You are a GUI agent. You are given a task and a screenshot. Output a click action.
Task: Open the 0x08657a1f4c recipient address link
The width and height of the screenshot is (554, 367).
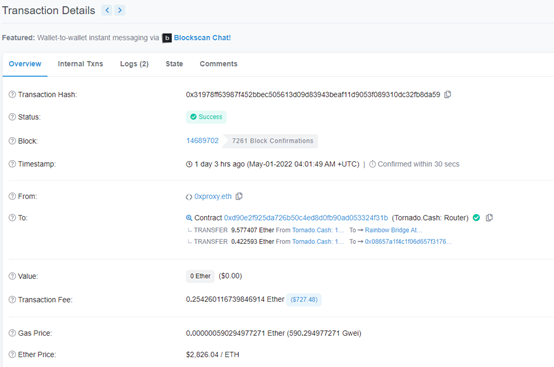tap(408, 242)
